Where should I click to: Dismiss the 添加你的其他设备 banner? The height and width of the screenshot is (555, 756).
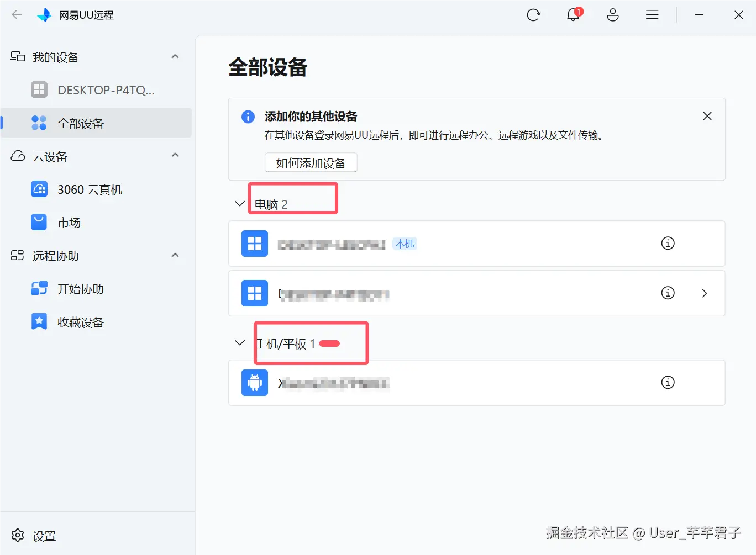coord(707,116)
